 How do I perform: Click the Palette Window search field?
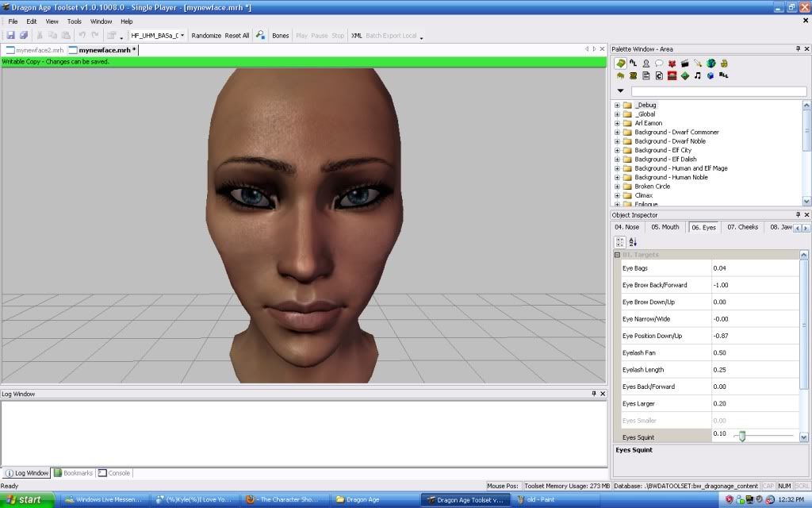(718, 91)
